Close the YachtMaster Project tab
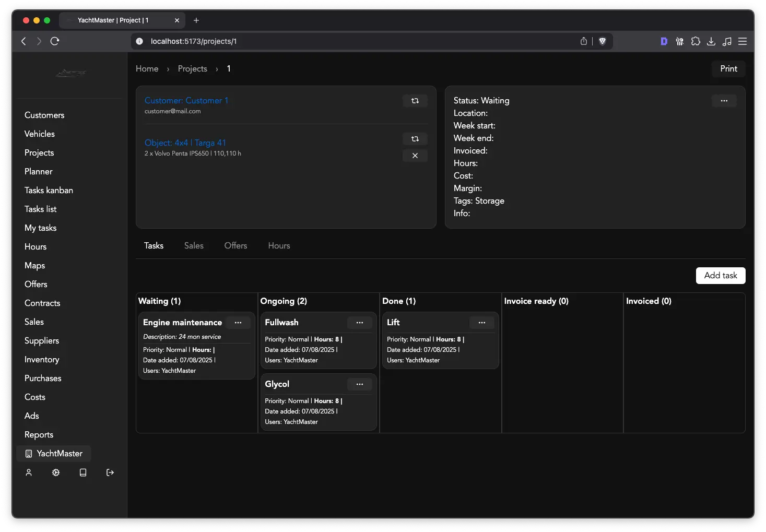This screenshot has width=766, height=532. [177, 20]
